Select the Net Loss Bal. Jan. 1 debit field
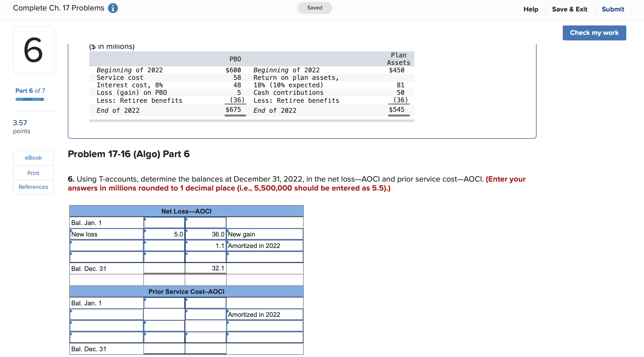Viewport: 644px width, 357px height. (164, 223)
